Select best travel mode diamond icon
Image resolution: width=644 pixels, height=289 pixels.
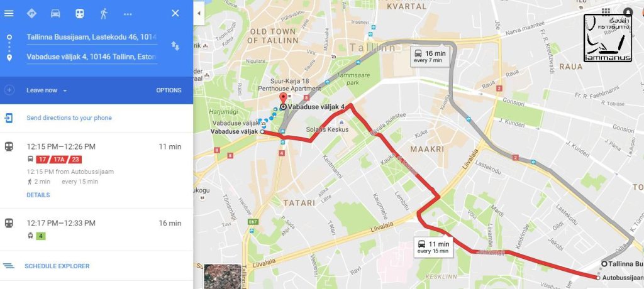click(x=31, y=13)
